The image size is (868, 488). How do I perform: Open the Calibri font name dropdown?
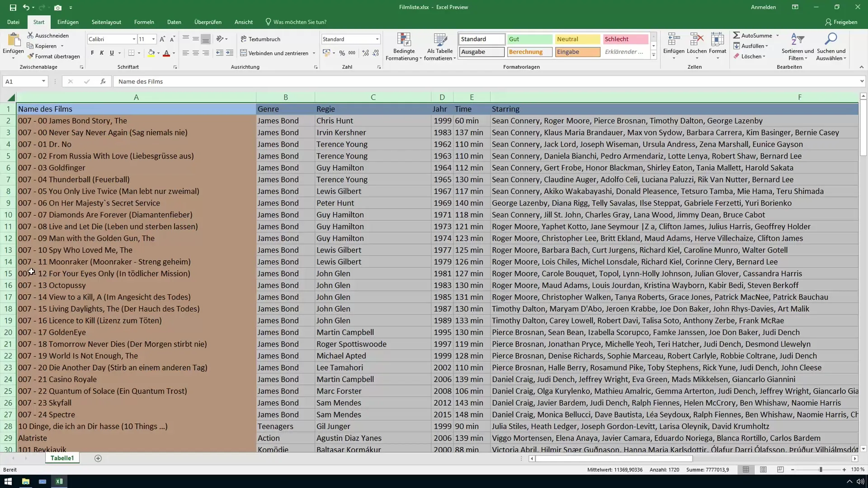coord(134,39)
